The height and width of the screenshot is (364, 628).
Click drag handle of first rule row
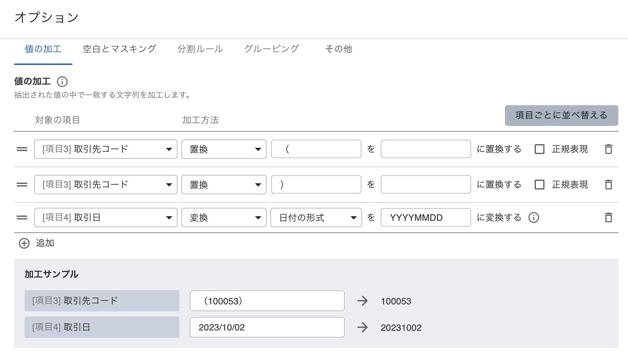22,149
